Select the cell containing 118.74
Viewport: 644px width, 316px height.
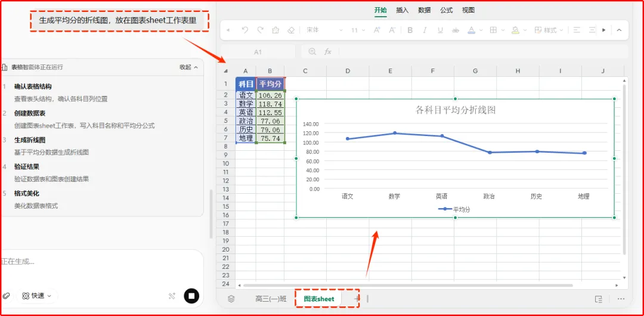pyautogui.click(x=270, y=104)
